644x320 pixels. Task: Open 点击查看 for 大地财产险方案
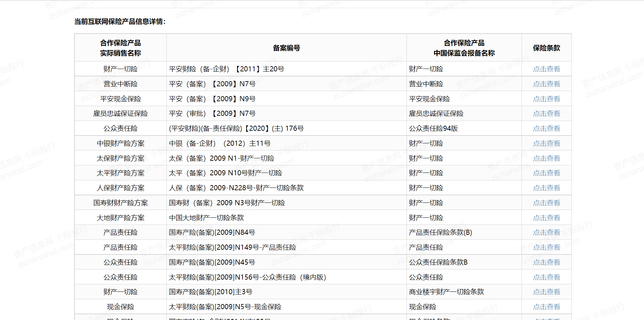coord(546,218)
